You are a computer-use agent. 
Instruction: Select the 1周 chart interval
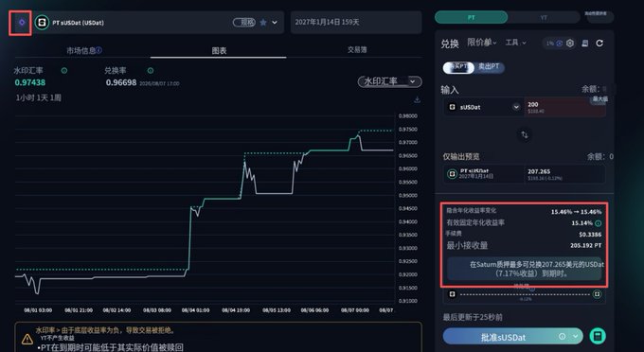56,97
